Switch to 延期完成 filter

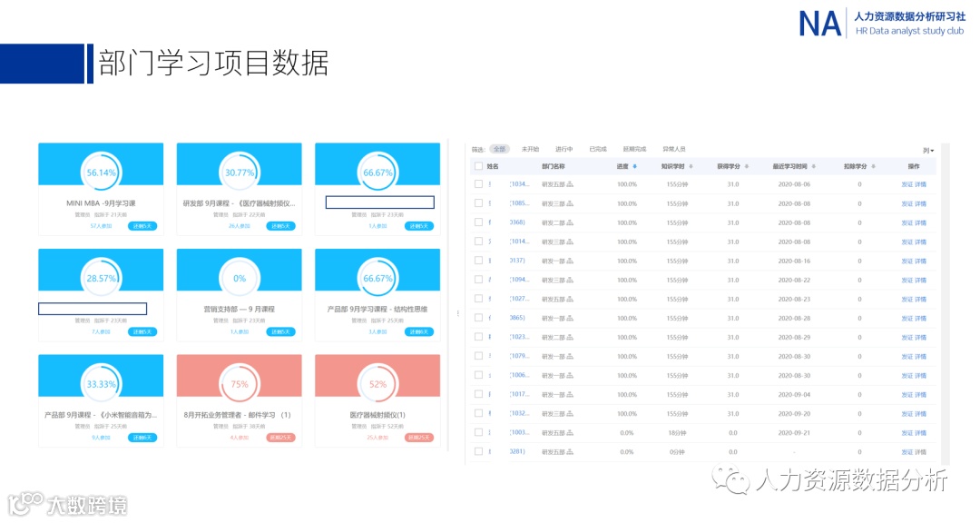pyautogui.click(x=634, y=149)
